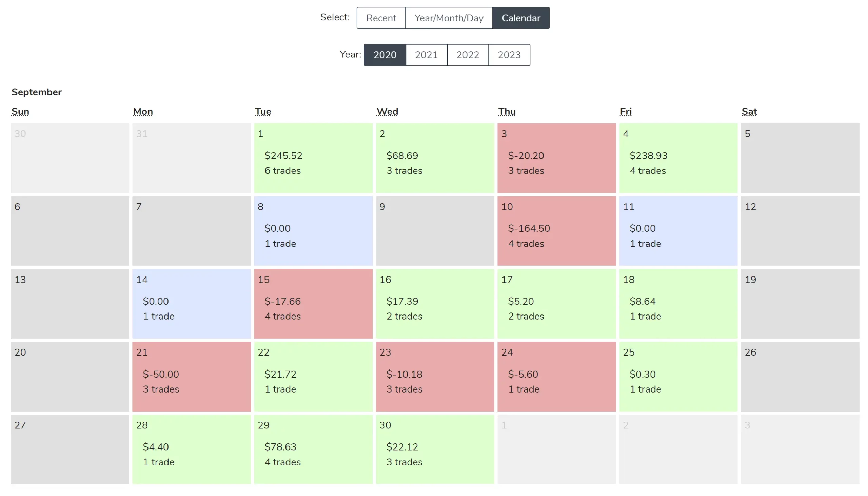Open September 29 with $78.63 profit
Viewport: 868px width, 496px height.
tap(313, 449)
